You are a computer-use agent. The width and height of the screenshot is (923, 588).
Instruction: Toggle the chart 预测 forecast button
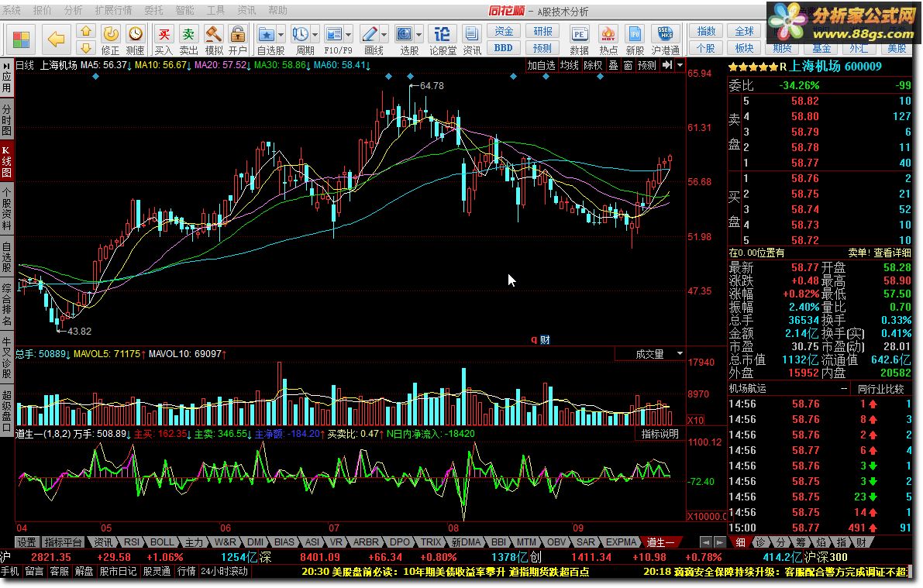(x=647, y=65)
